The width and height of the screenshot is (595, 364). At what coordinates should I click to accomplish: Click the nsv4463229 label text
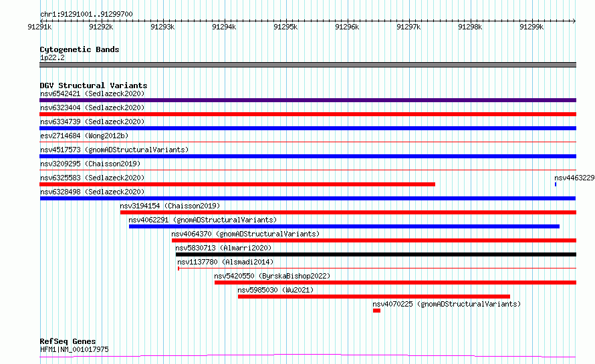click(x=574, y=178)
